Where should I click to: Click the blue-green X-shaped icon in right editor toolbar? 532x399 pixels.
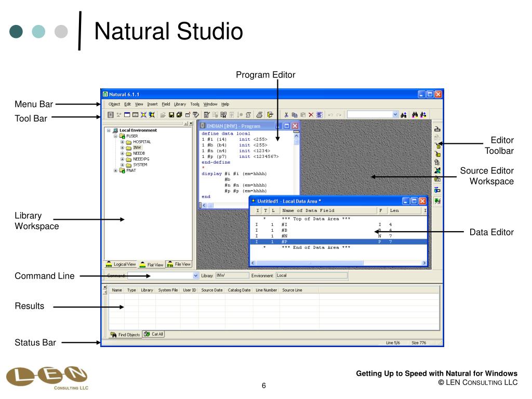[x=437, y=170]
